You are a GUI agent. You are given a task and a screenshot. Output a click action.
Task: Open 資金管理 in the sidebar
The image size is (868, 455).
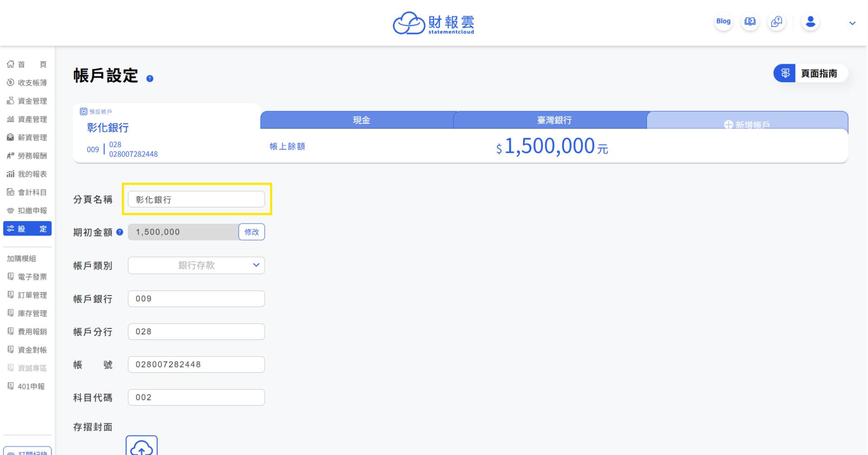coord(27,101)
